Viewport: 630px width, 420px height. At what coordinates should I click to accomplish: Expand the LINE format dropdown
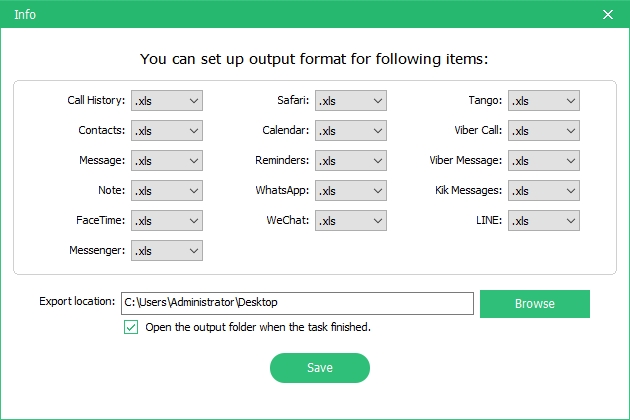click(544, 221)
